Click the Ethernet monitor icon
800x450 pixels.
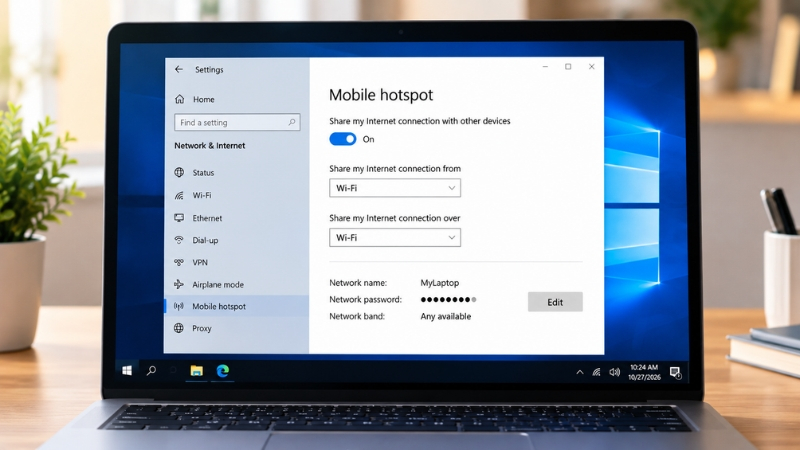tap(179, 218)
